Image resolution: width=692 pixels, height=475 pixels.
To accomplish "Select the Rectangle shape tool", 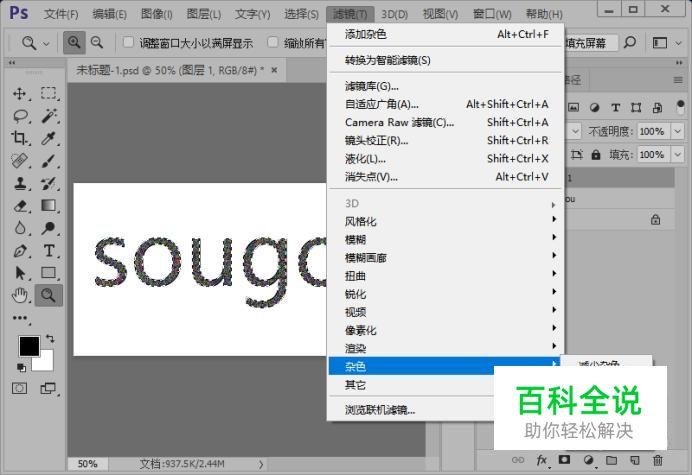I will click(48, 273).
